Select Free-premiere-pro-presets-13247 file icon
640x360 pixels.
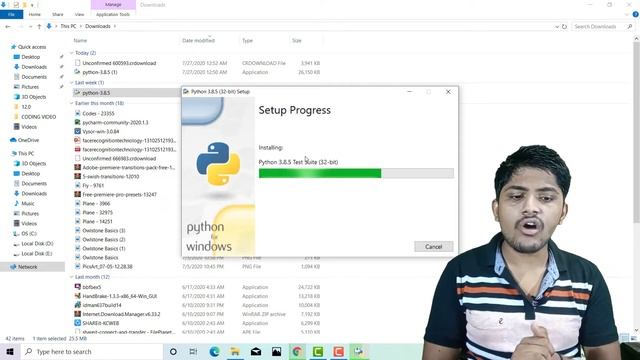click(78, 194)
